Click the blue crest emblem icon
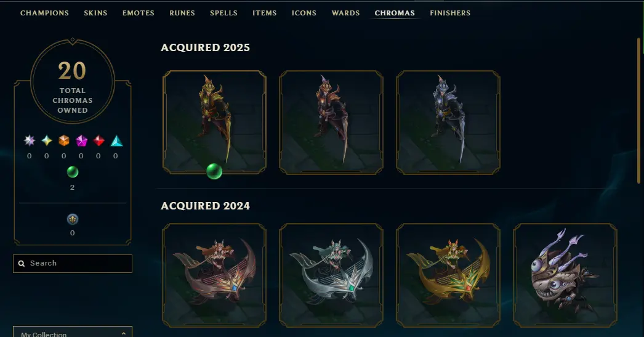Image resolution: width=644 pixels, height=337 pixels. coord(73,219)
